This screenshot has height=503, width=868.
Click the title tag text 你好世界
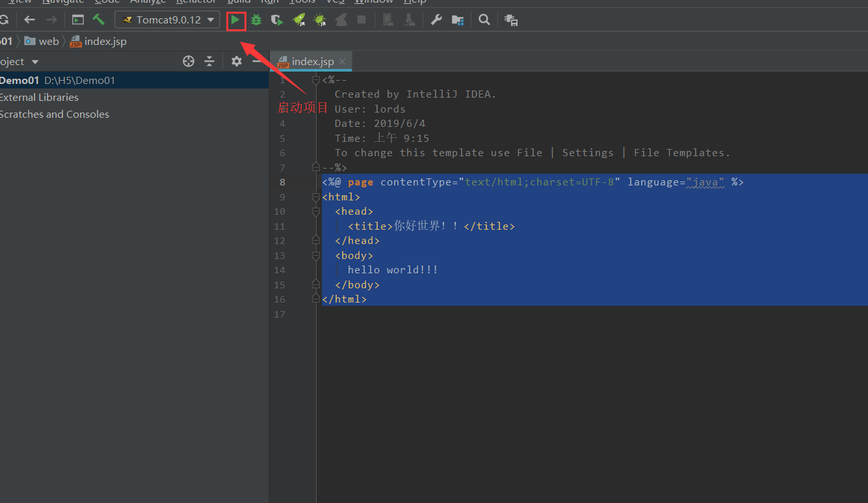point(426,226)
